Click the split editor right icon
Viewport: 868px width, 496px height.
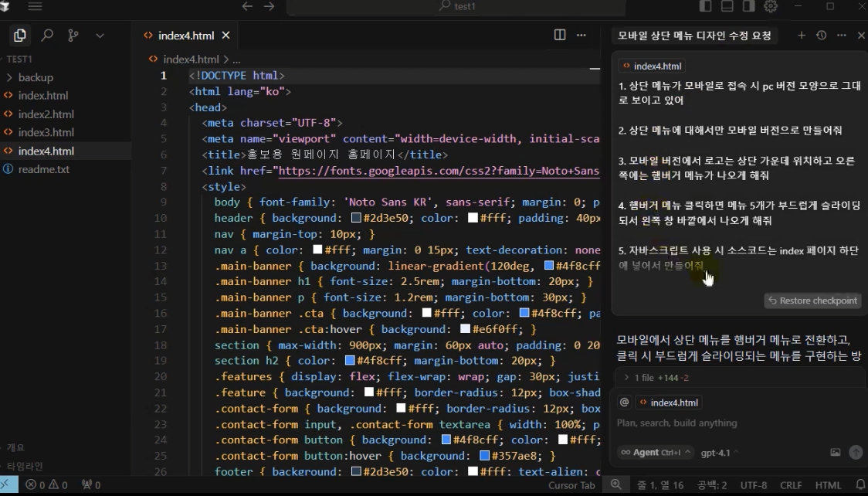tap(560, 35)
